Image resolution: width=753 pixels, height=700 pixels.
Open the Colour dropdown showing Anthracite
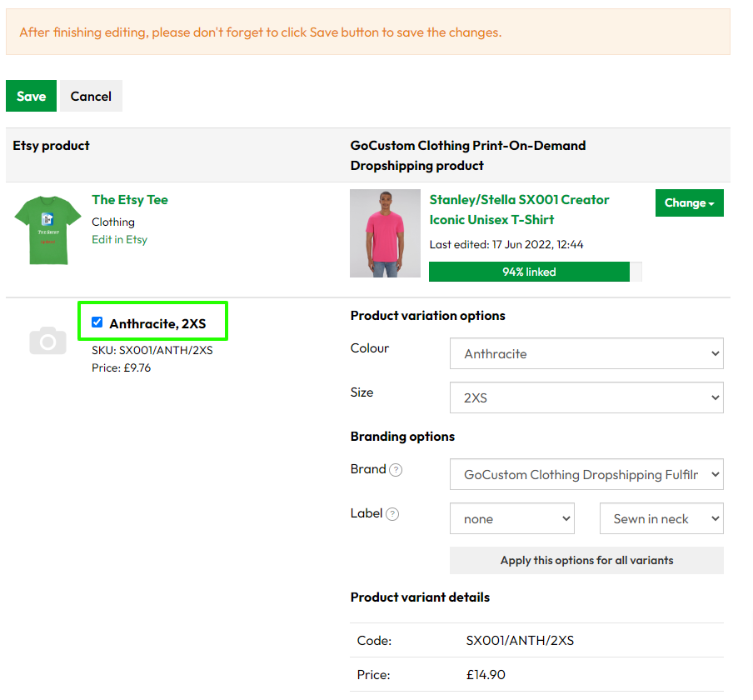point(586,353)
